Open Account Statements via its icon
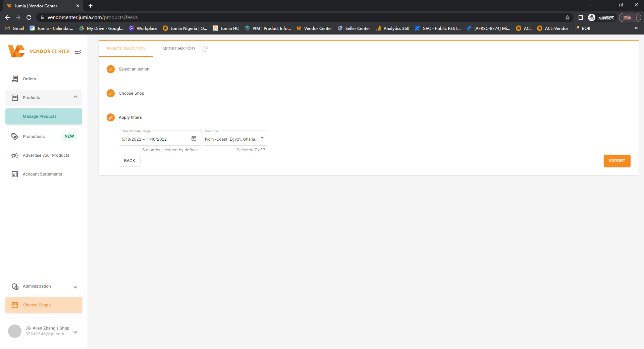 coord(15,174)
